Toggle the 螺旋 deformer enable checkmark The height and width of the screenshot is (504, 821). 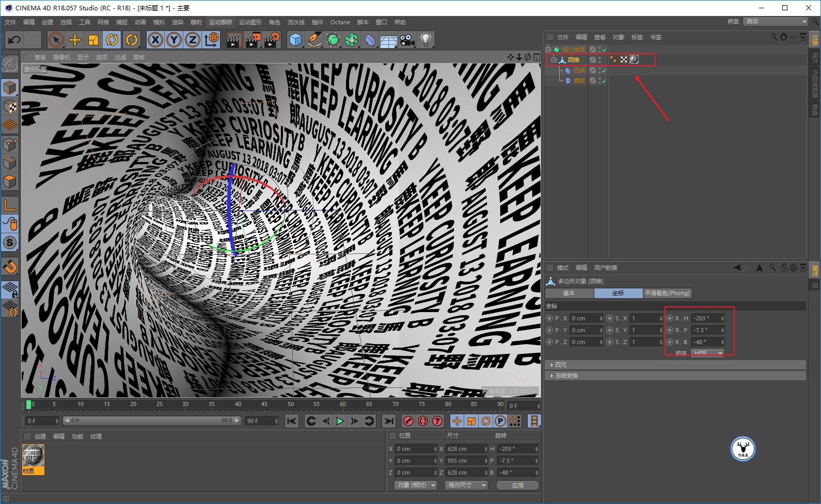[x=604, y=80]
